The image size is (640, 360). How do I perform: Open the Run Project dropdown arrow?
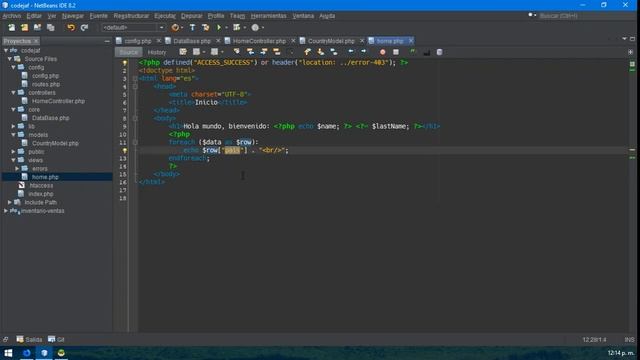coord(227,27)
